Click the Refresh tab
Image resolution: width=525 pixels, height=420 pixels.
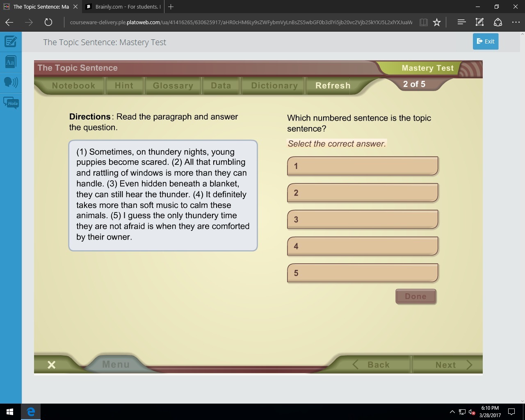point(333,86)
